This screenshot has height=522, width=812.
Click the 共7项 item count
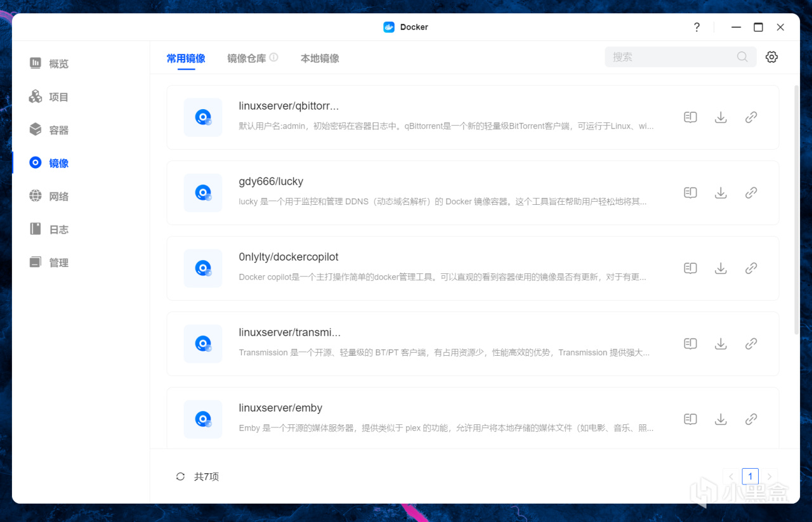[x=206, y=477]
